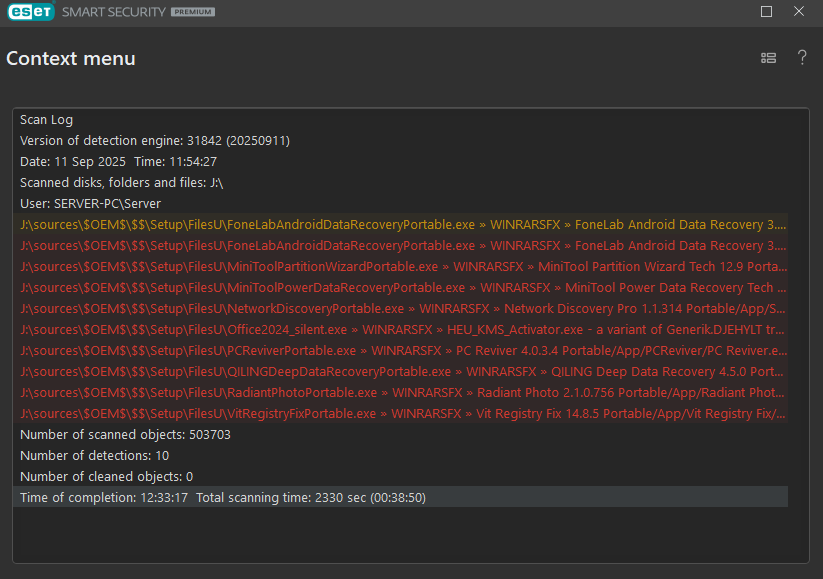
Task: Click the PREMIUM badge in title bar
Action: [x=193, y=12]
